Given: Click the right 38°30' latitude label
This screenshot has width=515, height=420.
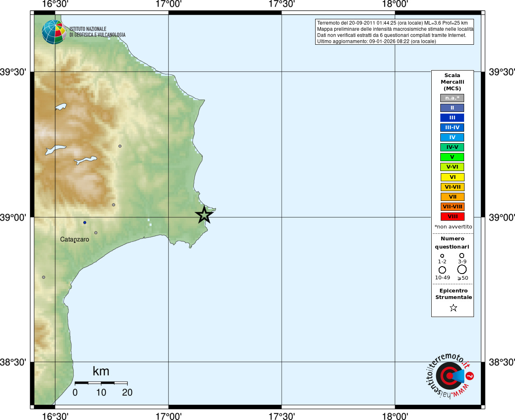Looking at the screenshot, I should click(501, 362).
